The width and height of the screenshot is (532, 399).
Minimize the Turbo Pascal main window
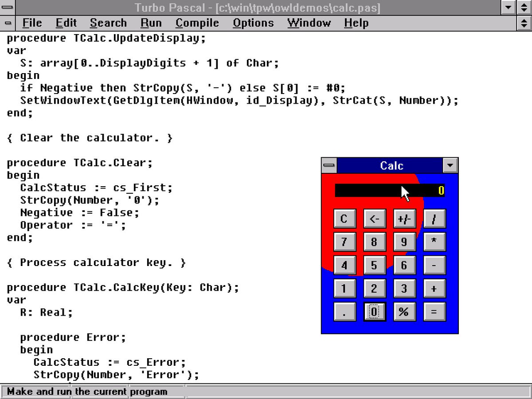[x=509, y=8]
